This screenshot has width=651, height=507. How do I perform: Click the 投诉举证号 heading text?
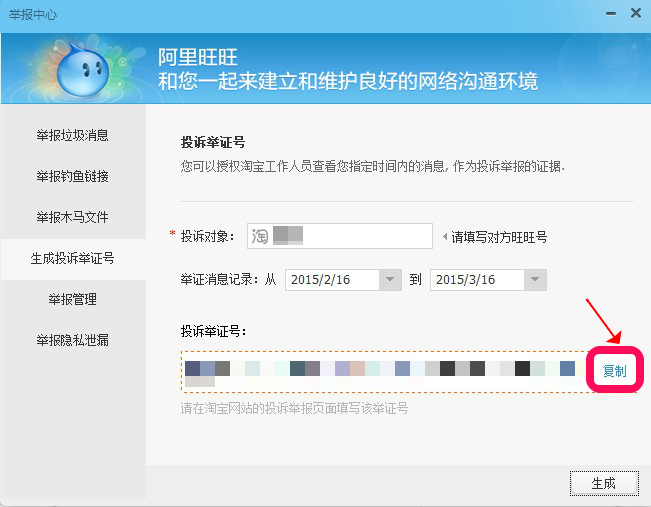[213, 142]
